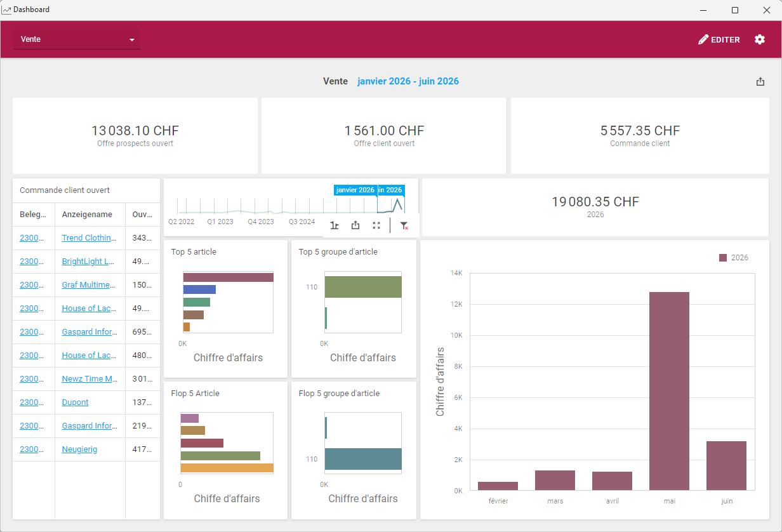The image size is (782, 532).
Task: Click the drill-down icon in range filter toolbar
Action: [x=335, y=225]
